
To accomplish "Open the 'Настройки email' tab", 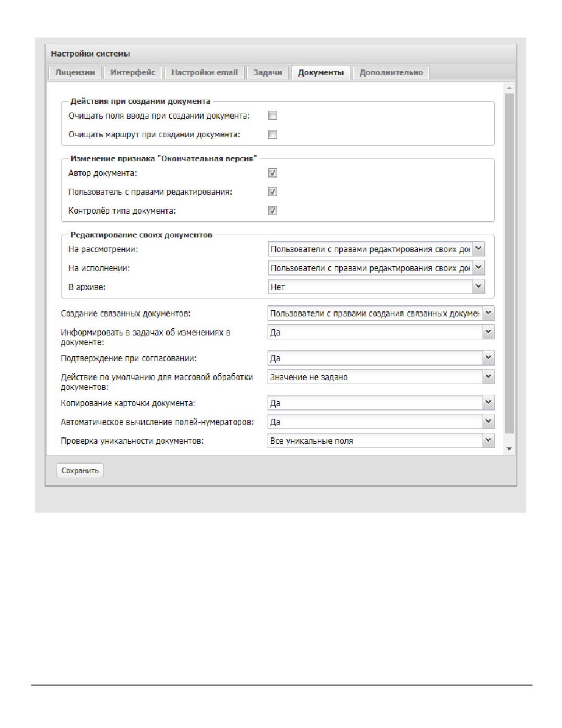I will (204, 73).
